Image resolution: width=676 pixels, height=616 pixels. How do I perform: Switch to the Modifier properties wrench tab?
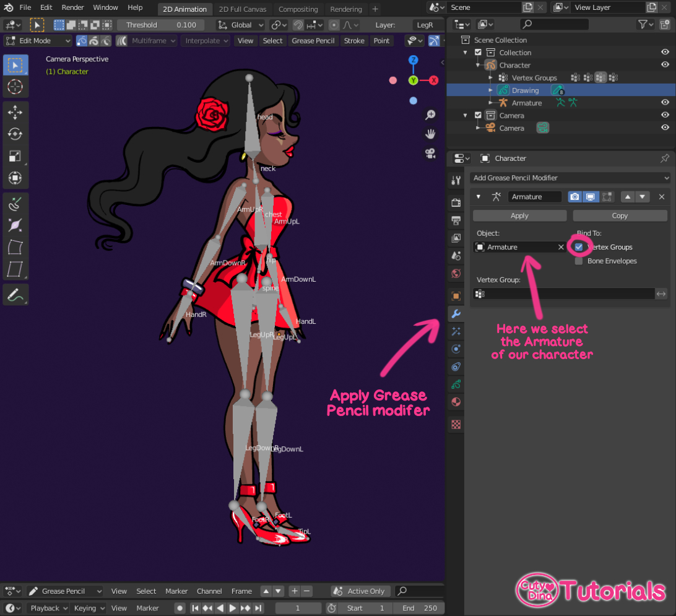coord(456,314)
